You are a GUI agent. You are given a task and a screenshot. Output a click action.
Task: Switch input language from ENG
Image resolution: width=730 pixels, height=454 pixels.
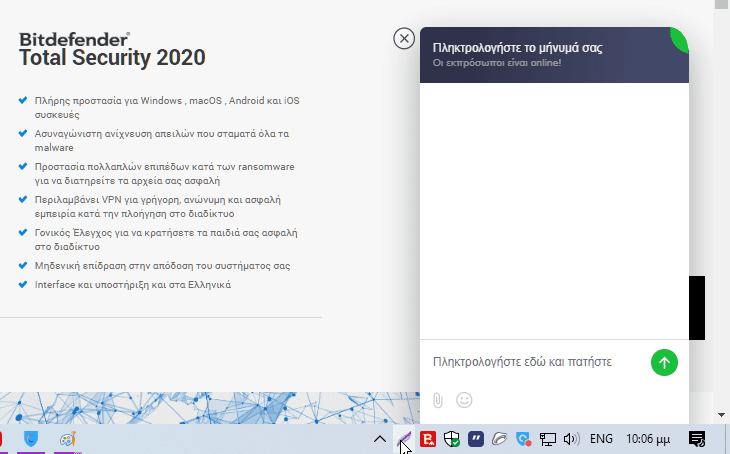point(601,439)
